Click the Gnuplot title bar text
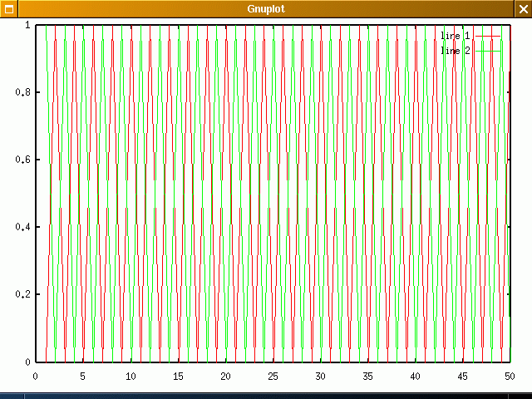Viewport: 532px width, 399px height. click(265, 8)
